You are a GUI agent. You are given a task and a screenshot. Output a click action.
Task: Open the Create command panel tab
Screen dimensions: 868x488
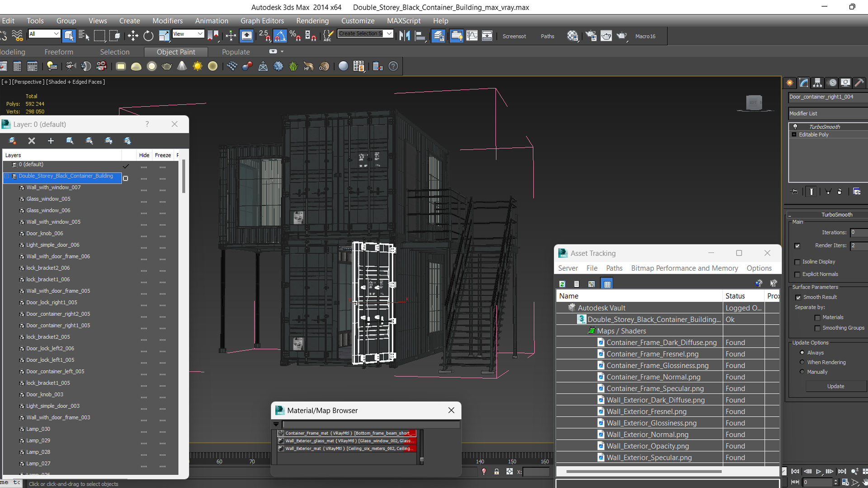790,83
